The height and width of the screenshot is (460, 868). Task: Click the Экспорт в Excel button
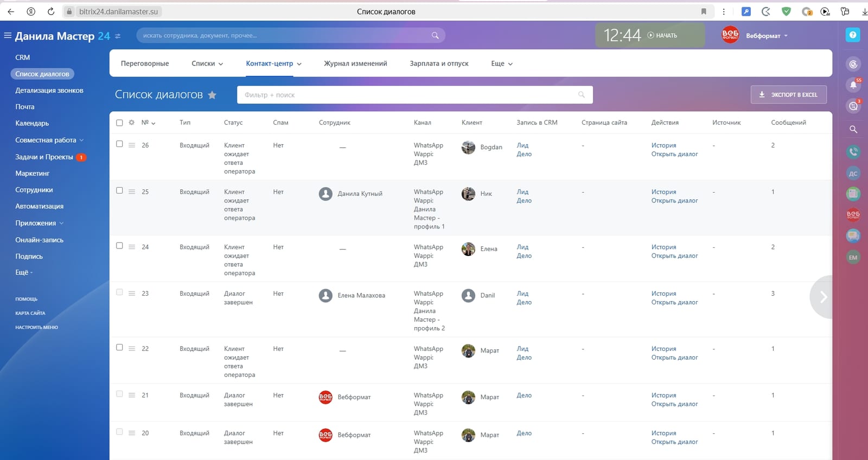(x=789, y=94)
